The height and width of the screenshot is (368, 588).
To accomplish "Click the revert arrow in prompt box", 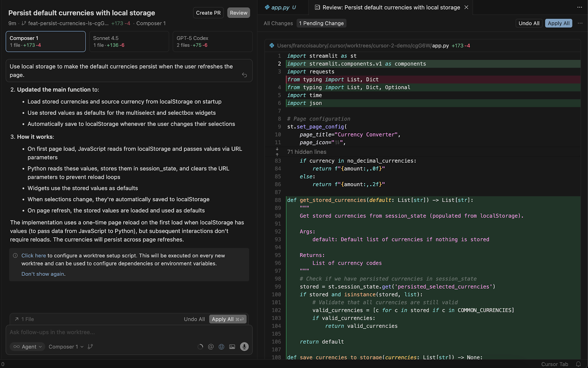I will [x=244, y=75].
